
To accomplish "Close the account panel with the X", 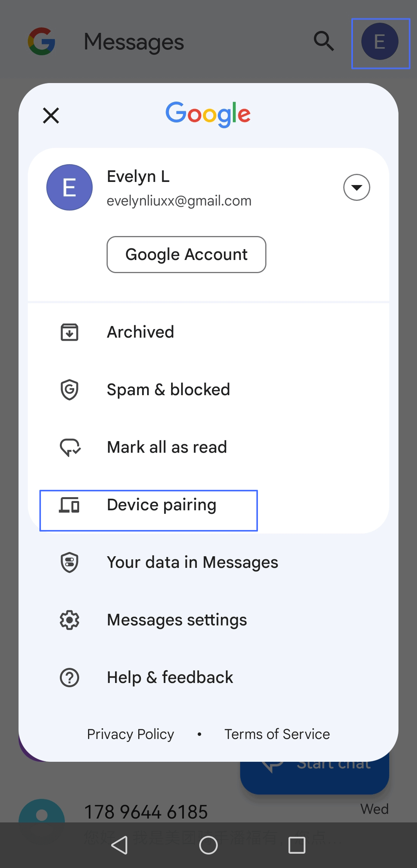I will (51, 115).
